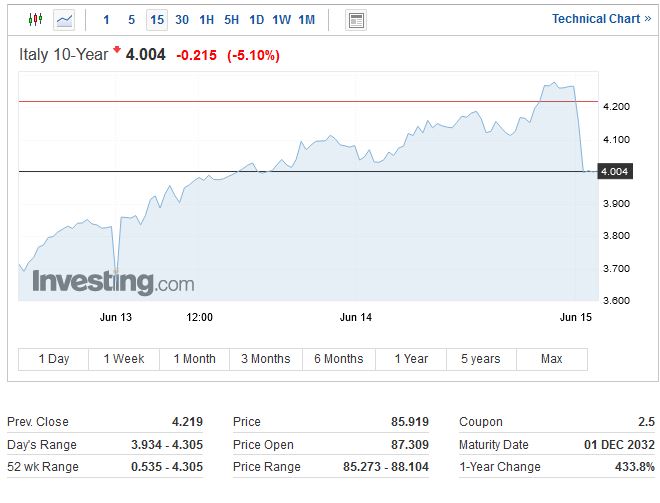View the Max time range
Screen dimensions: 660x503
[551, 359]
